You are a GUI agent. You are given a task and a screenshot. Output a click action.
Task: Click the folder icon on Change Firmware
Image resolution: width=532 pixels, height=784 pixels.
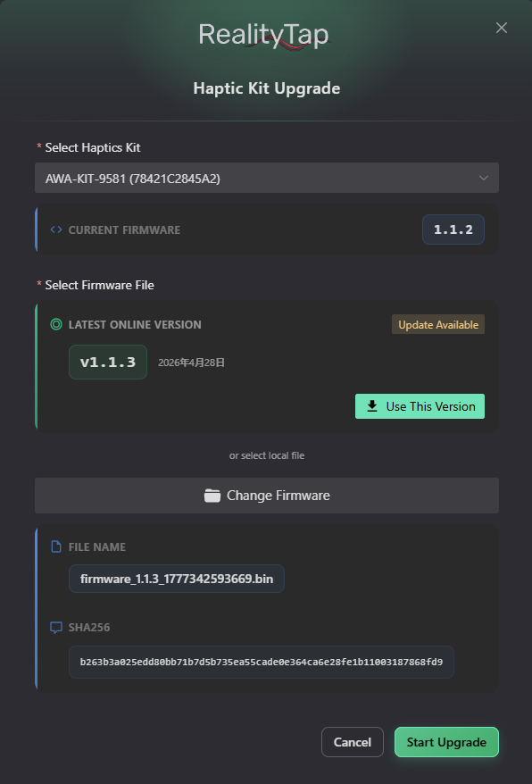click(x=212, y=496)
